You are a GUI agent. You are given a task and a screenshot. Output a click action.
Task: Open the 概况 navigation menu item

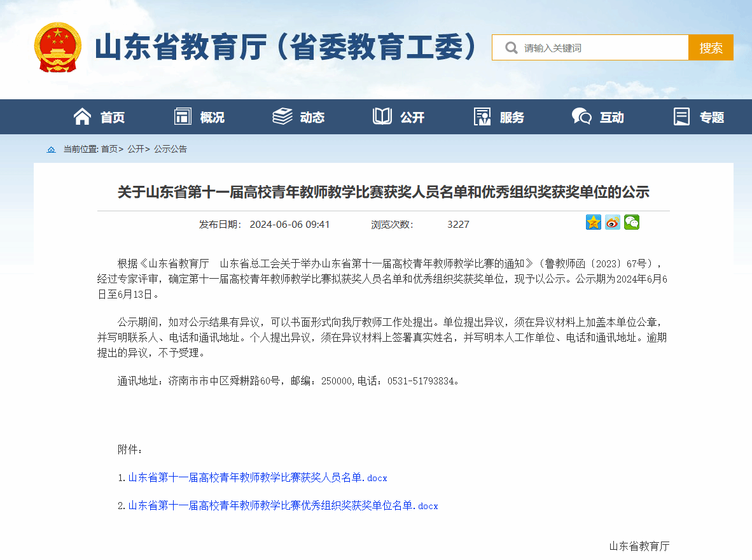click(212, 117)
